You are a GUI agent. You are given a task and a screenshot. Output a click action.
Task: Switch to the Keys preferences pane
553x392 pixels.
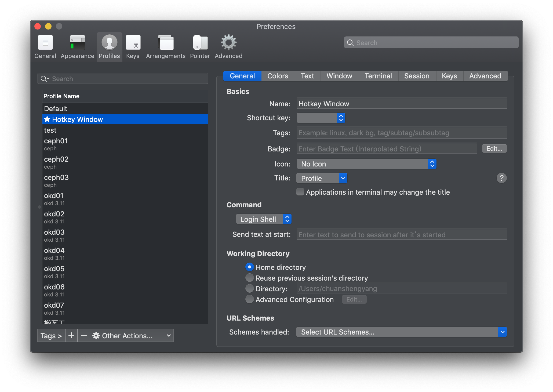click(133, 46)
